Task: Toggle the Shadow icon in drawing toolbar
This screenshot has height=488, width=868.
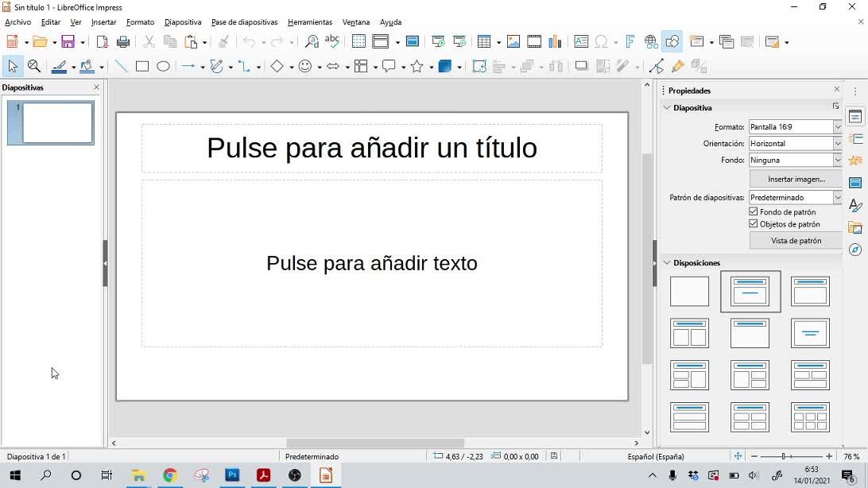Action: [582, 67]
